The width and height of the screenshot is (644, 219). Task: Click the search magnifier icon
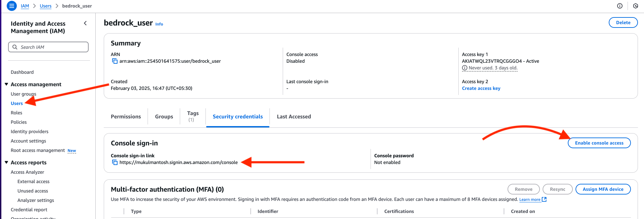point(15,47)
